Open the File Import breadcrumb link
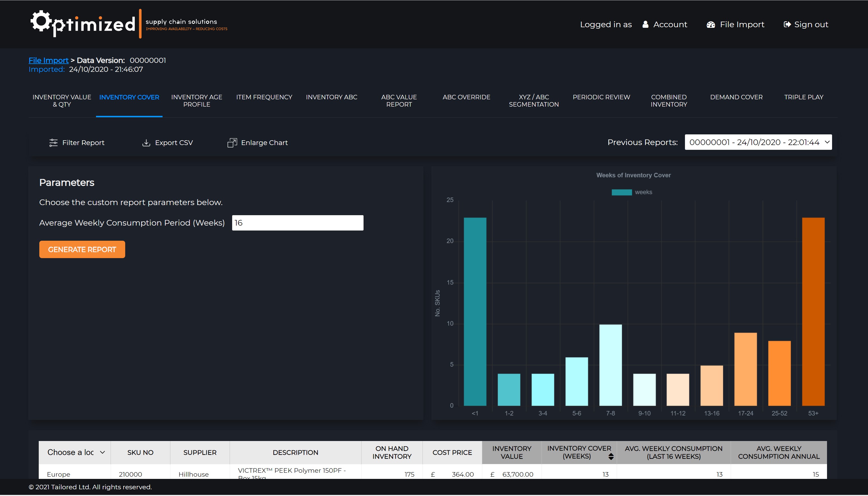Image resolution: width=868 pixels, height=496 pixels. tap(48, 60)
